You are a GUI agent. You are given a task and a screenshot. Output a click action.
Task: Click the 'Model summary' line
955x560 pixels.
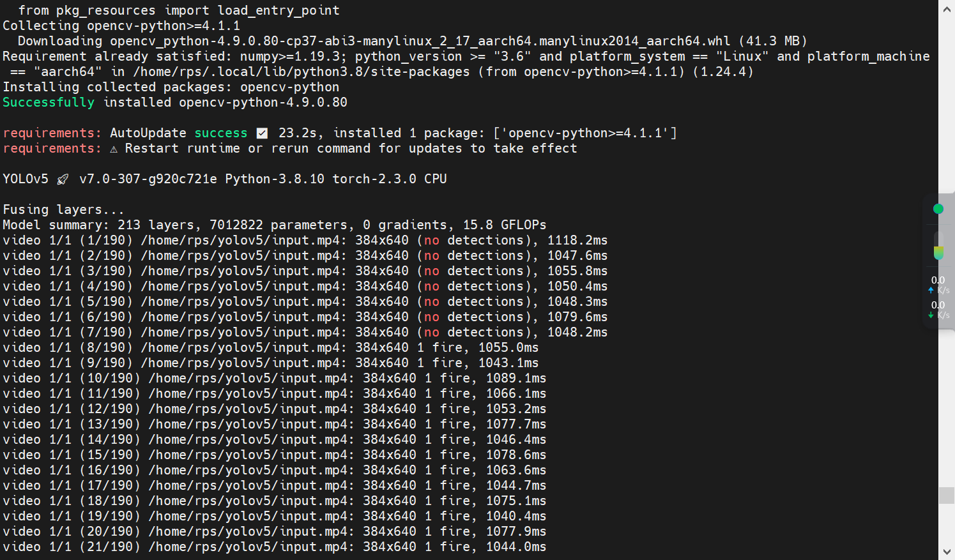[274, 225]
